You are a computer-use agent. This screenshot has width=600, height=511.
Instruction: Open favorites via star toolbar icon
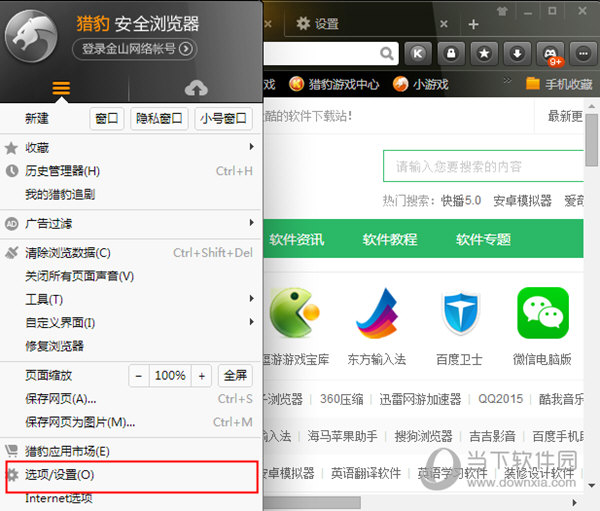(484, 53)
